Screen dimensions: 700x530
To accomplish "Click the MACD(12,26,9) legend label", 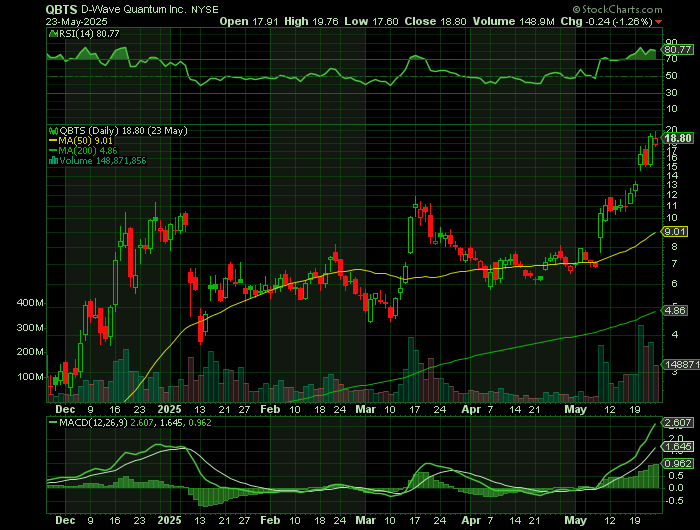I will click(x=93, y=422).
